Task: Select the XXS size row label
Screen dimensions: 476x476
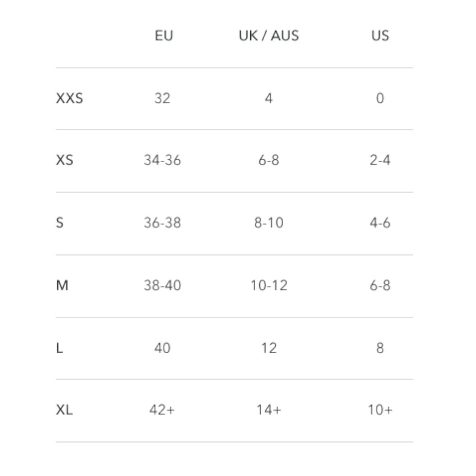Action: pyautogui.click(x=70, y=98)
